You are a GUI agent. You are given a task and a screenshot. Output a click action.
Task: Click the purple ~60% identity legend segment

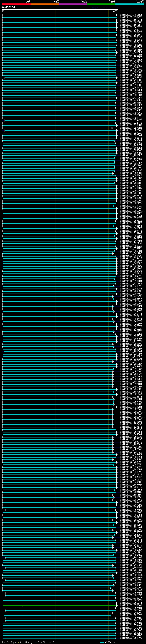pyautogui.click(x=73, y=4)
